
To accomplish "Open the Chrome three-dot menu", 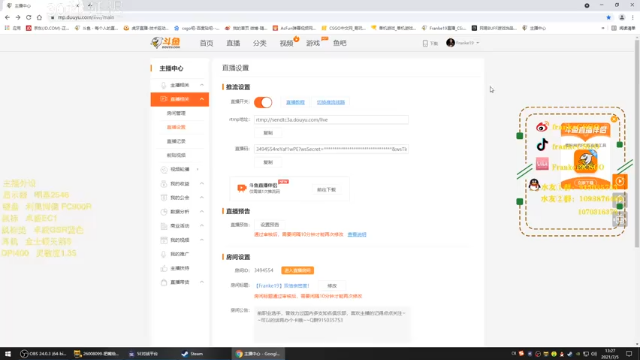I will point(633,18).
